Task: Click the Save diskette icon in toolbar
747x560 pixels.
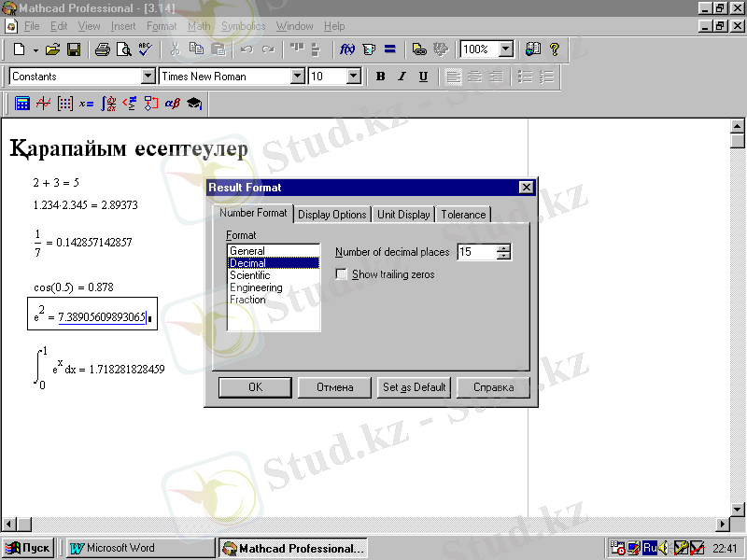Action: click(74, 49)
